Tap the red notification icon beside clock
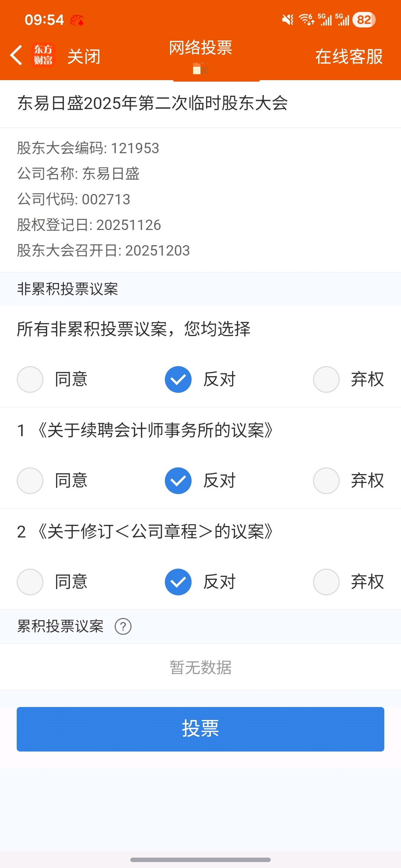The width and height of the screenshot is (401, 868). pyautogui.click(x=77, y=20)
